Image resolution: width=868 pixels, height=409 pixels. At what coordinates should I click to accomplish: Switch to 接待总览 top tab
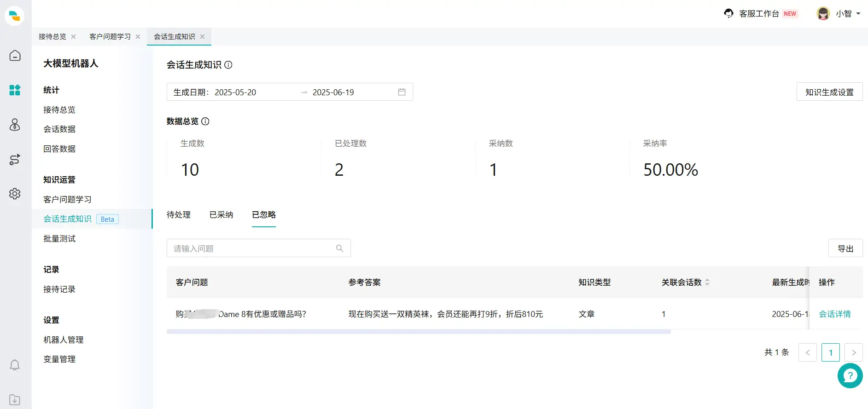(x=52, y=37)
